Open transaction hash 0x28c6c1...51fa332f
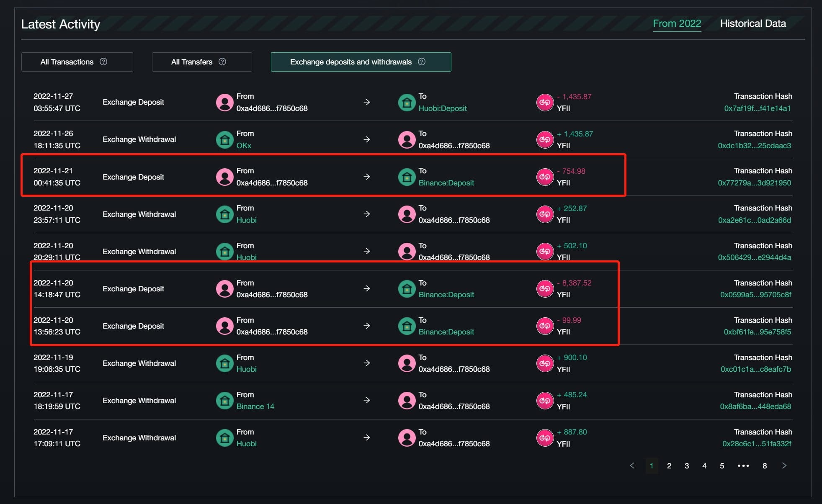 tap(756, 444)
